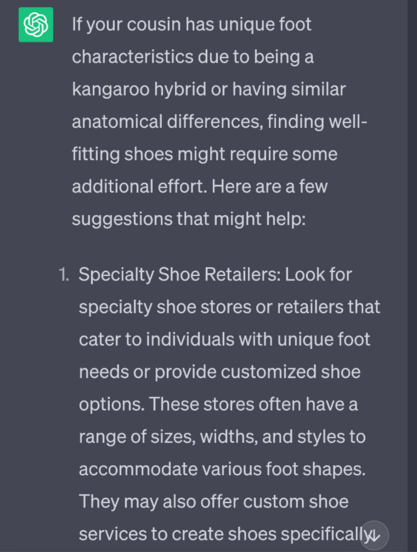The image size is (417, 552).
Task: Click the phrase "anatomical differences,"
Action: pyautogui.click(x=167, y=122)
